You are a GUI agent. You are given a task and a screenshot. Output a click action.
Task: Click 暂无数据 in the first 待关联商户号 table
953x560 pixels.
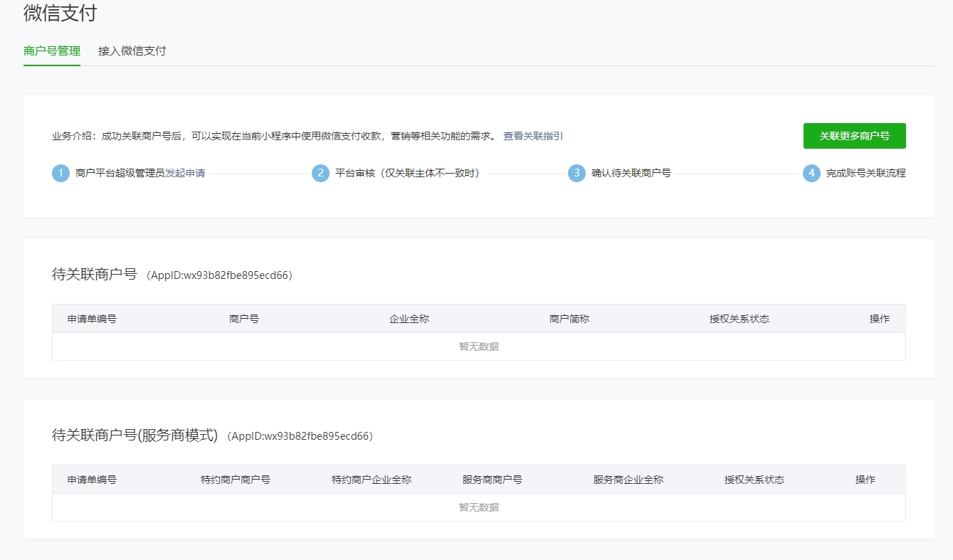tap(479, 347)
